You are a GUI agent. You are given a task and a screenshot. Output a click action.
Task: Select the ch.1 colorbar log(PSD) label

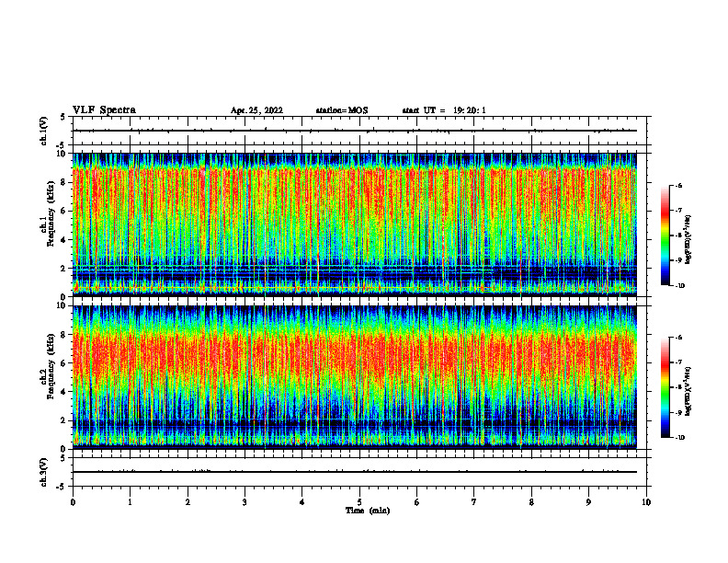point(688,239)
